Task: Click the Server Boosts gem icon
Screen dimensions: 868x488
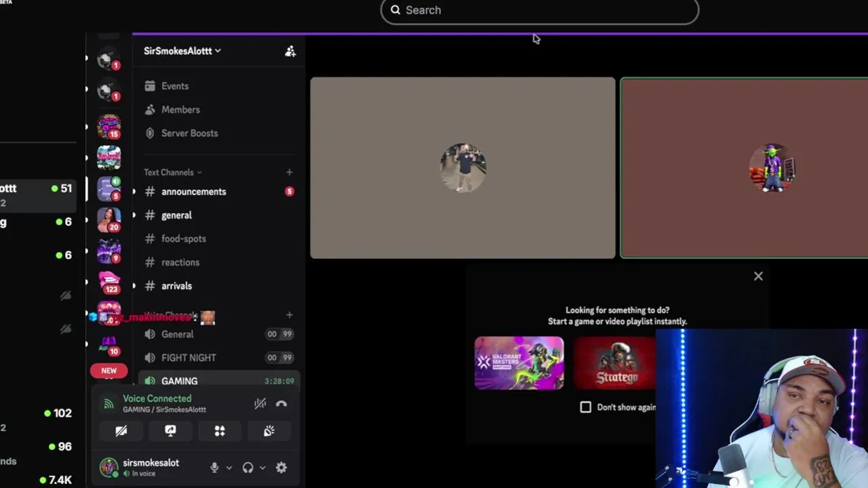Action: (151, 133)
